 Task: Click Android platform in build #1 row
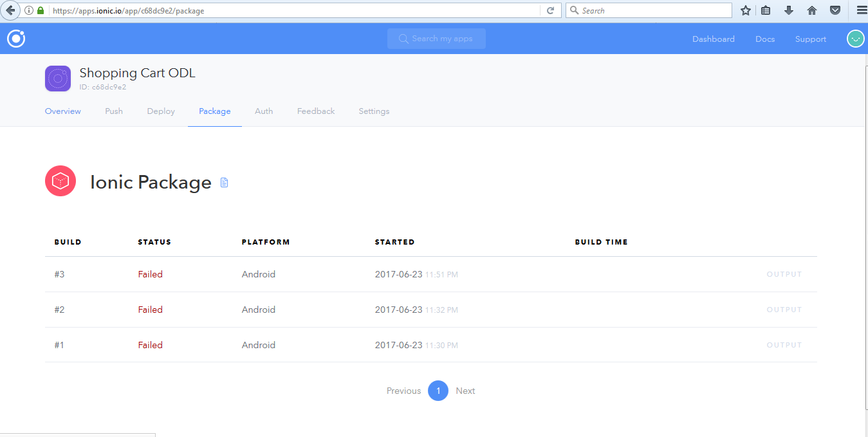pos(259,345)
